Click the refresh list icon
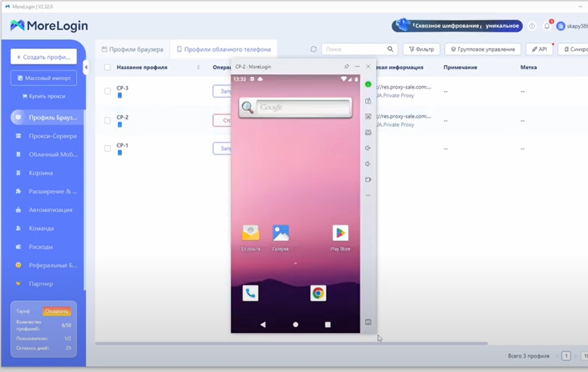 (x=314, y=49)
